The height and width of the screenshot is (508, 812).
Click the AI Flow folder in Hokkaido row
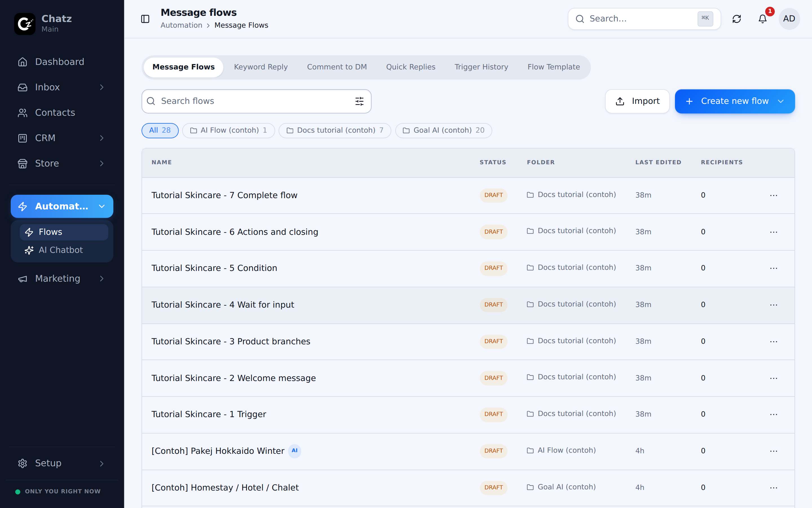tap(561, 450)
